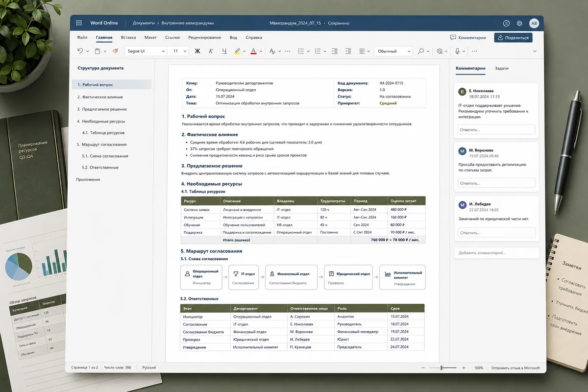The height and width of the screenshot is (392, 588).
Task: Toggle bold formatting (Ж)
Action: click(x=198, y=51)
